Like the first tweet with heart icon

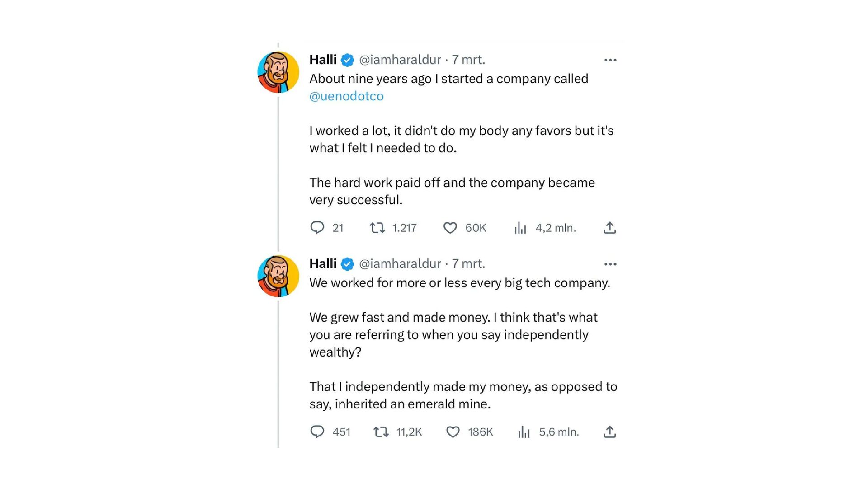pos(450,227)
